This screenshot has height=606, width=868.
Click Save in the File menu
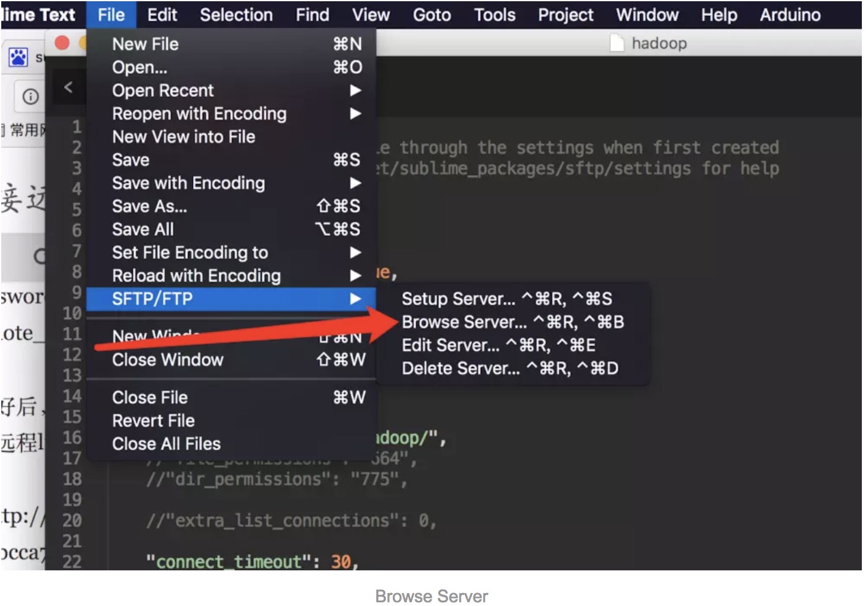(x=231, y=160)
